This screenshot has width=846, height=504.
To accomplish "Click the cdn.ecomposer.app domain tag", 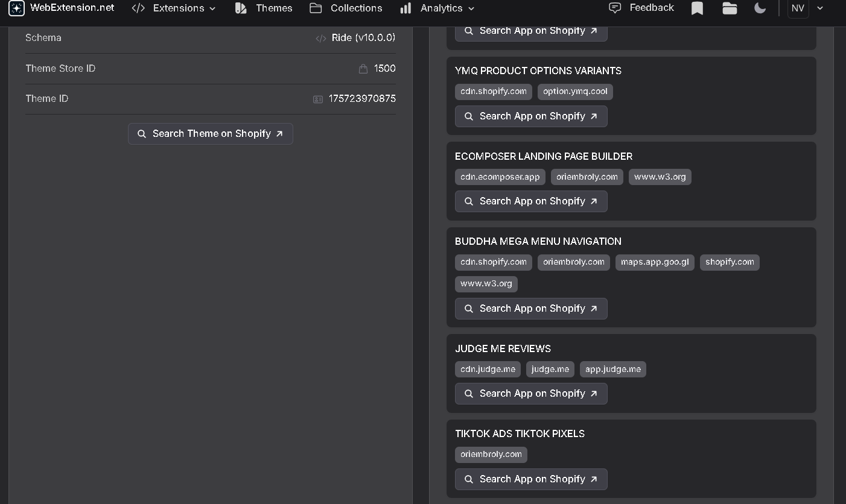I will tap(500, 177).
